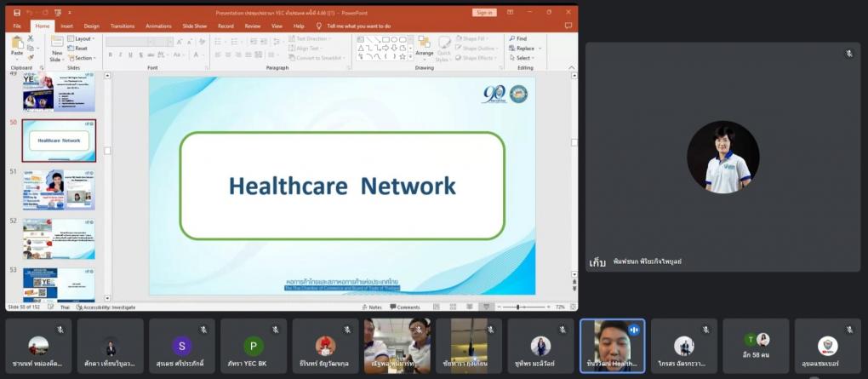Click the Cut scissors icon
Image resolution: width=868 pixels, height=379 pixels.
tap(31, 38)
